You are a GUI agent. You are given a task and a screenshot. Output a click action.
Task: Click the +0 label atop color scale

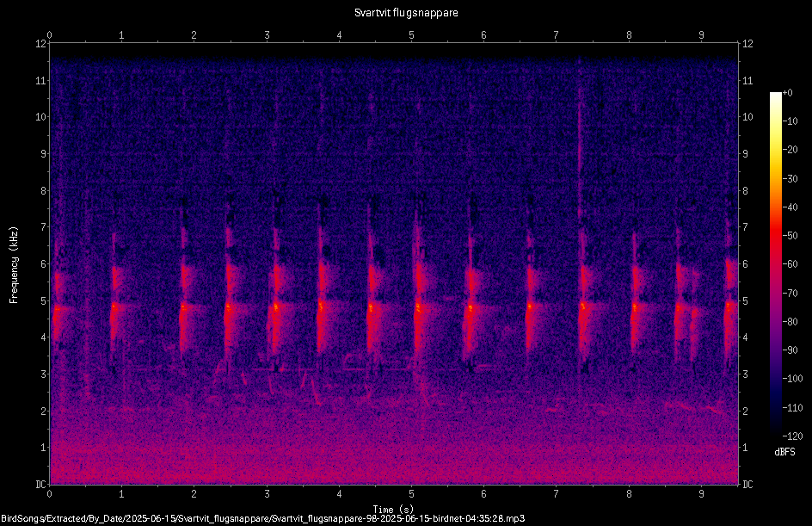788,93
